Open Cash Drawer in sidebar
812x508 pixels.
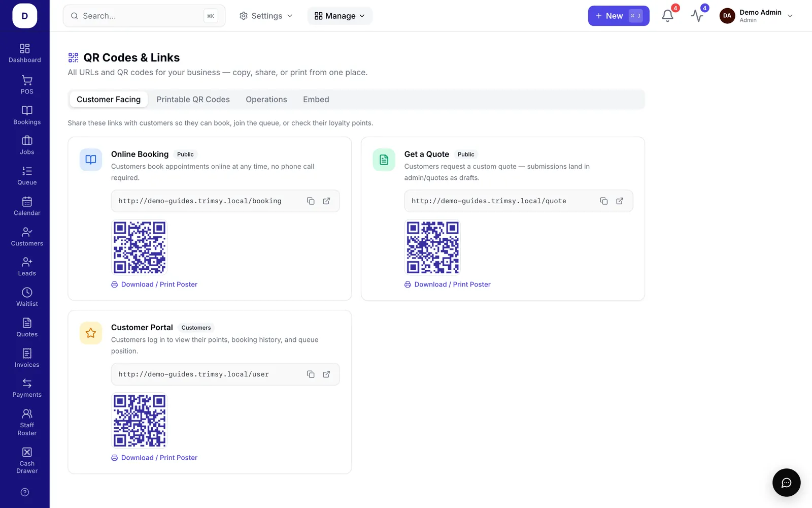[x=27, y=460]
